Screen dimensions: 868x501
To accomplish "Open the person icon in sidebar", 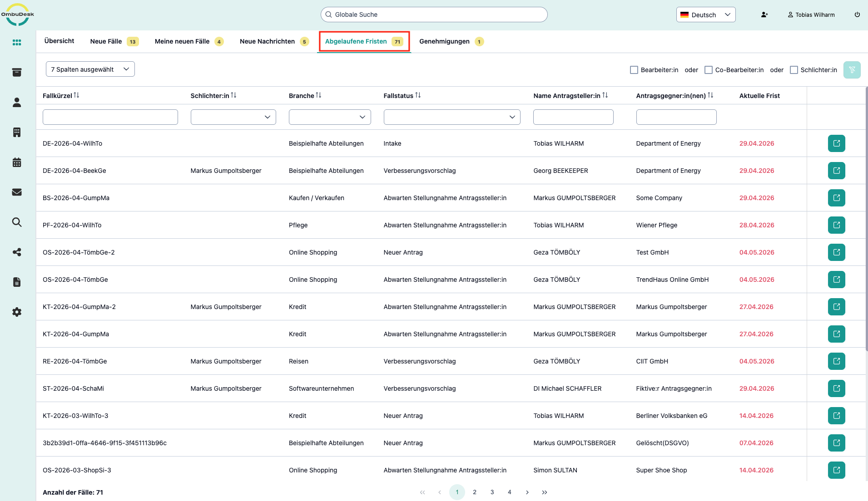I will (x=17, y=102).
